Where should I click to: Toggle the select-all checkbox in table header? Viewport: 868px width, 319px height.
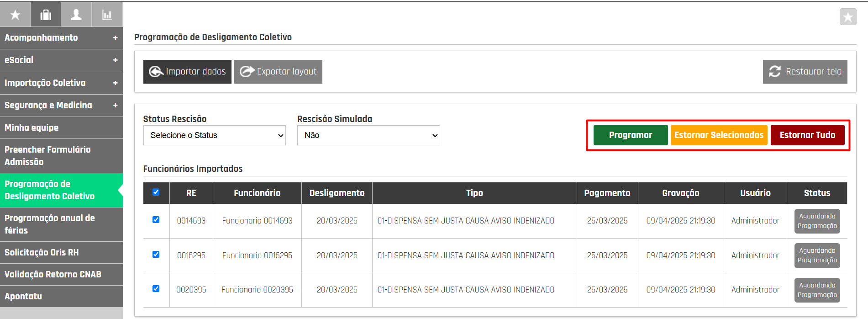(x=156, y=192)
